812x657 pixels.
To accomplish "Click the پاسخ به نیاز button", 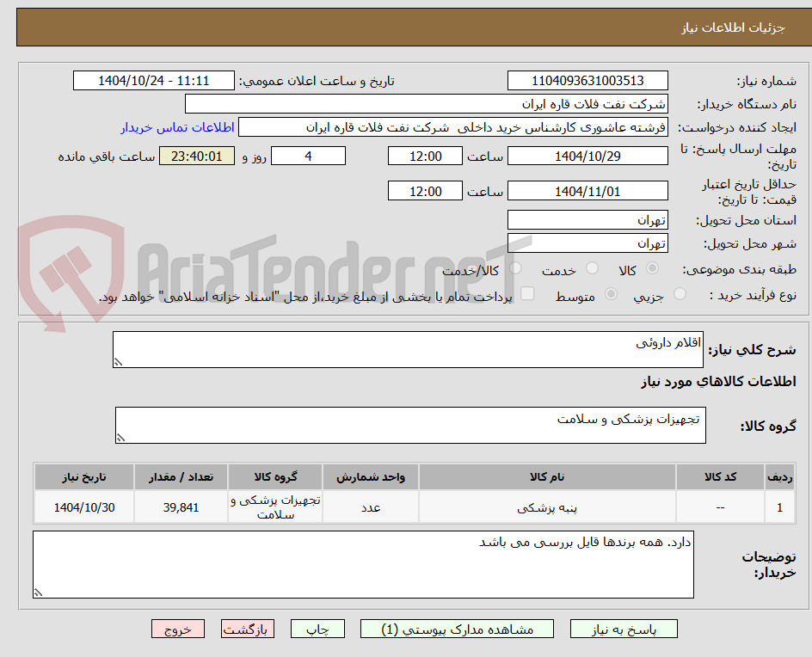I will coord(624,629).
